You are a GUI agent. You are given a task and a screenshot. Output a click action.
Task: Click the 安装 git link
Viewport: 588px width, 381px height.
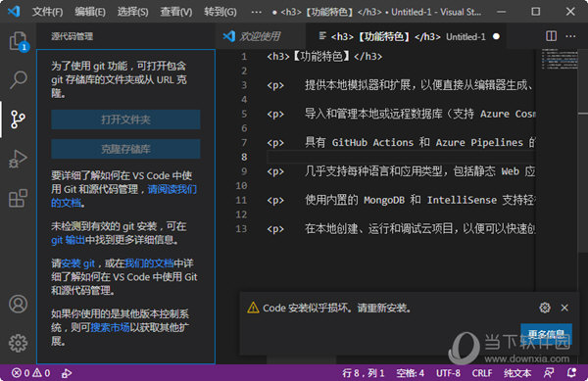click(x=78, y=263)
